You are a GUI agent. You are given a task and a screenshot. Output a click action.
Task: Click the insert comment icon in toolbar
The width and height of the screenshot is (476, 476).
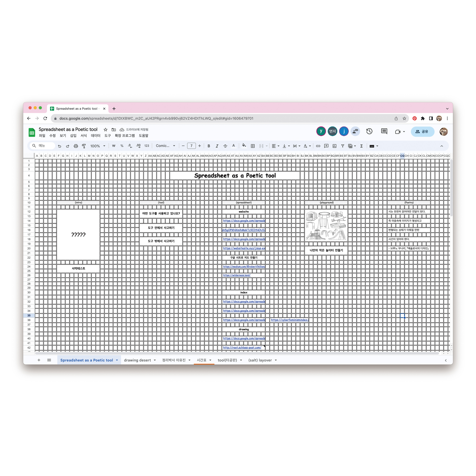coord(326,146)
